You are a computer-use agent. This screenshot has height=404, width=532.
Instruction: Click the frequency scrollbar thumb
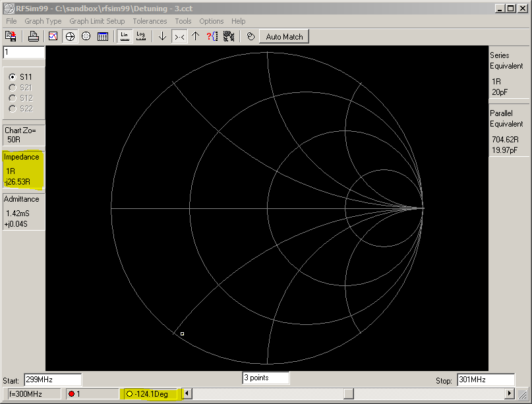tap(349, 394)
